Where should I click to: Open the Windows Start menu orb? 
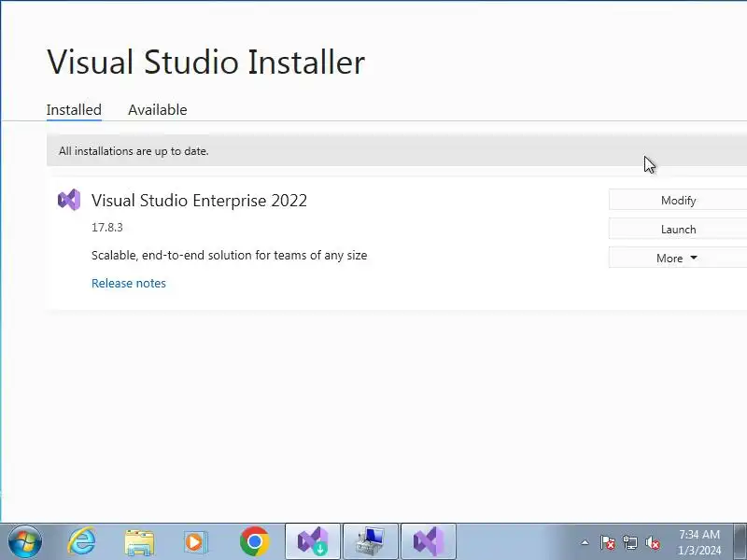click(25, 541)
